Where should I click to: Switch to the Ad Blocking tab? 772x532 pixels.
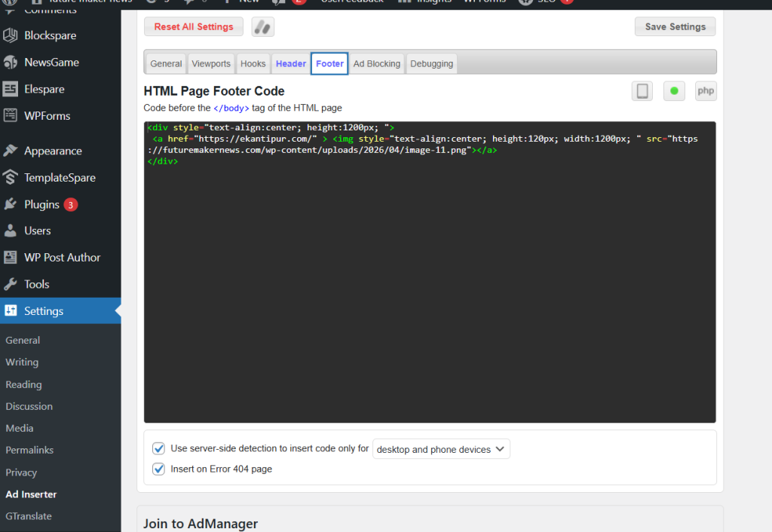pyautogui.click(x=376, y=64)
